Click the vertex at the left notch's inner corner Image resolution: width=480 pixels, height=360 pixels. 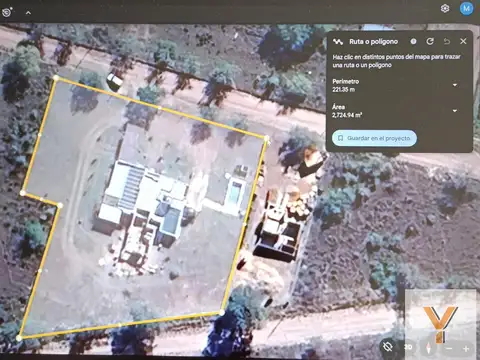tap(60, 206)
